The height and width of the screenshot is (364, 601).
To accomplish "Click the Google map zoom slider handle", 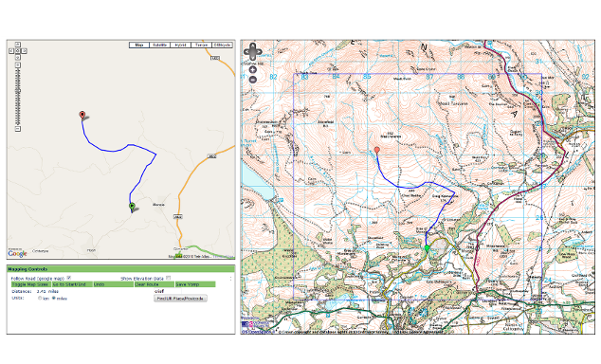I will point(18,91).
